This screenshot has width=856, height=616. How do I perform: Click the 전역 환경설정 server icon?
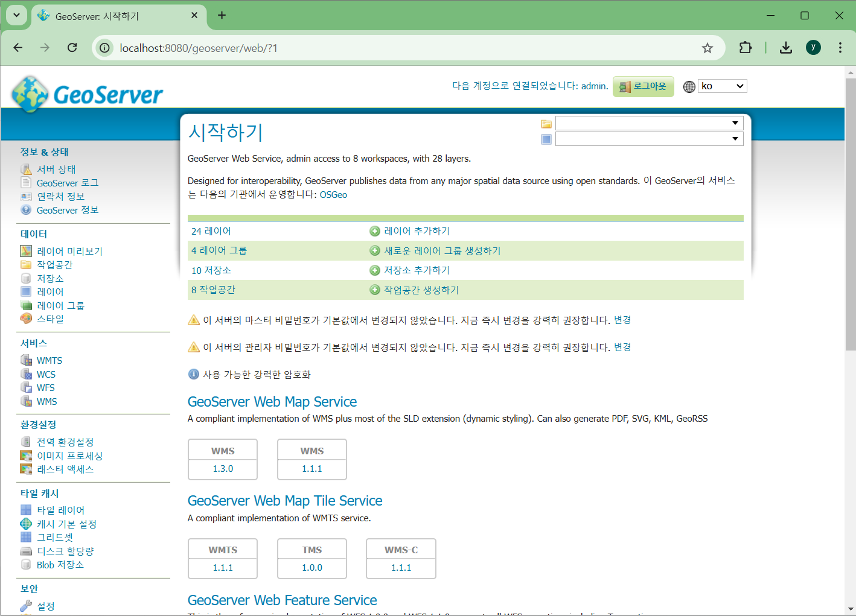click(26, 442)
